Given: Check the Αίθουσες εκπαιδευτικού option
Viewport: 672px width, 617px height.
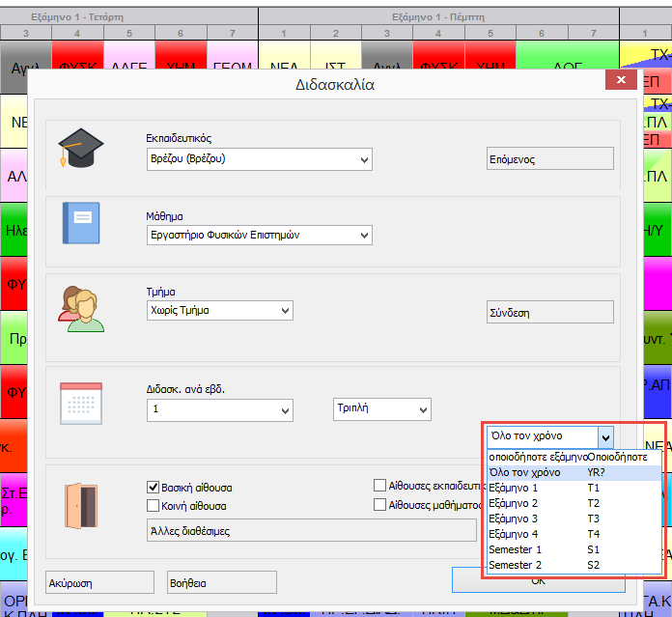Looking at the screenshot, I should [380, 486].
